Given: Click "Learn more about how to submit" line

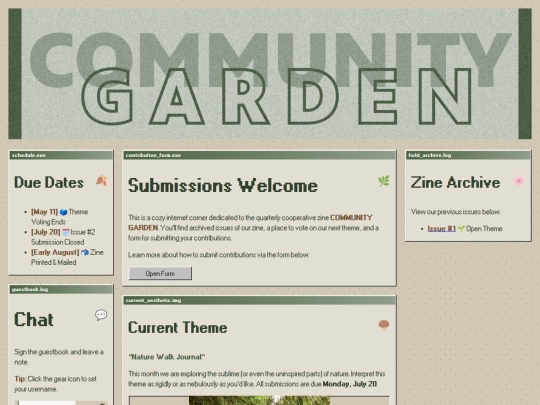Looking at the screenshot, I should (219, 255).
